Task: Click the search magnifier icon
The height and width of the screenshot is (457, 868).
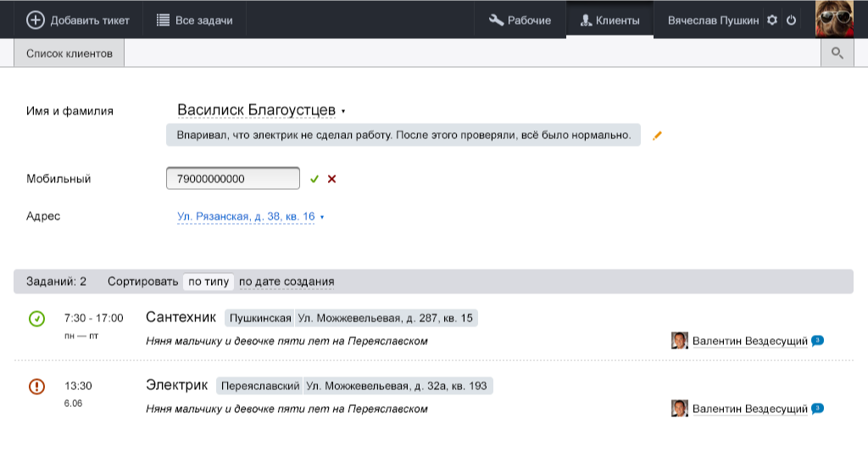Action: (x=837, y=53)
